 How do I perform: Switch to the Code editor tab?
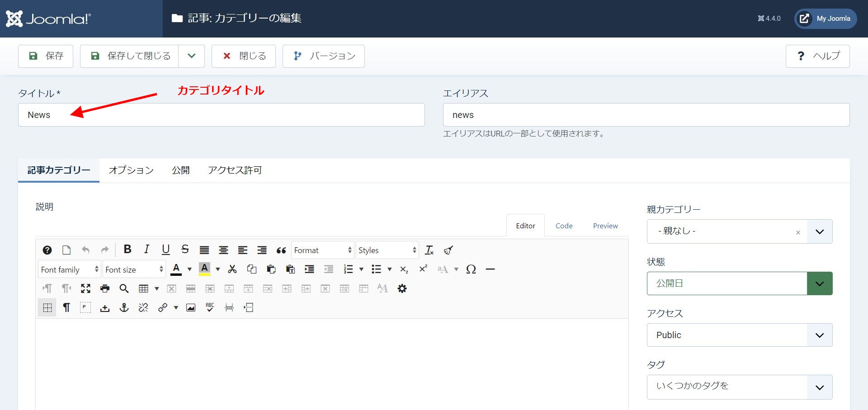[x=564, y=226]
